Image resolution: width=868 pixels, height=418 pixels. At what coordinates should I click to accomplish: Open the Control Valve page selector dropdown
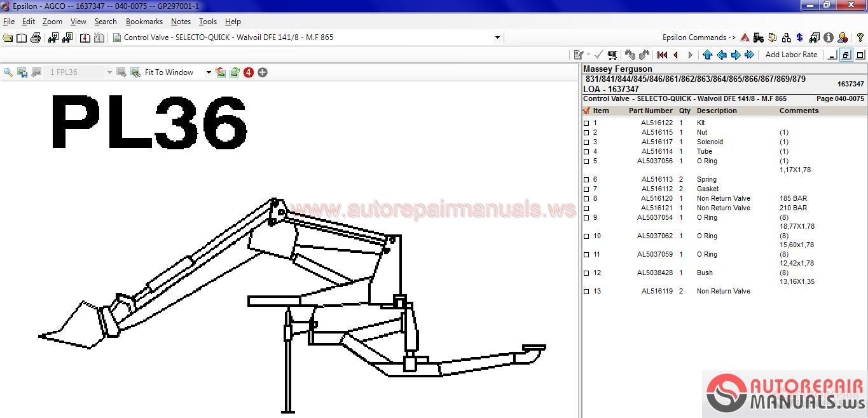coord(497,37)
